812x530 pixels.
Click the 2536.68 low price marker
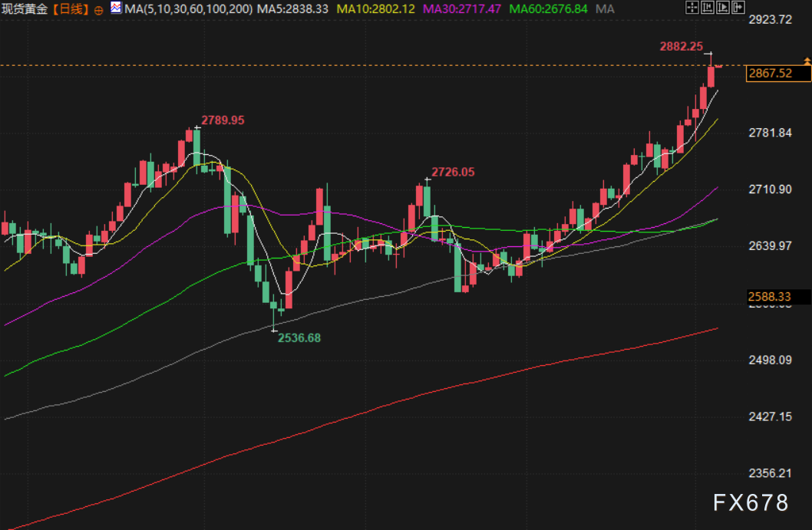click(x=299, y=337)
